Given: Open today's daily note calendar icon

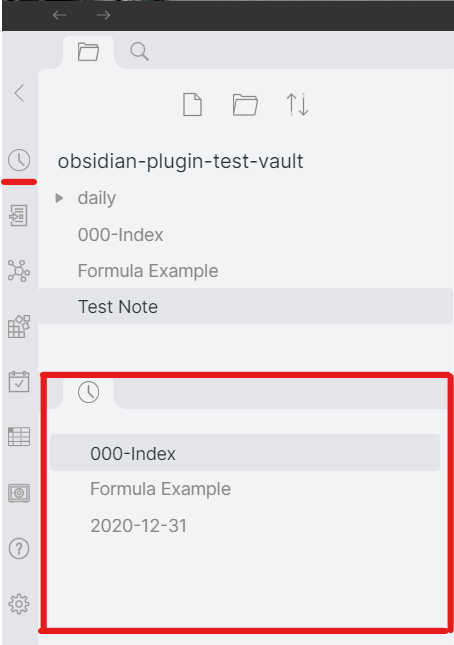Looking at the screenshot, I should pyautogui.click(x=19, y=381).
